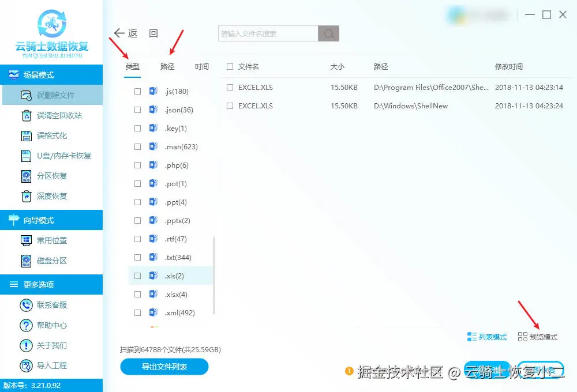Check the .key(1) checkbox
The width and height of the screenshot is (577, 392).
pyautogui.click(x=138, y=128)
